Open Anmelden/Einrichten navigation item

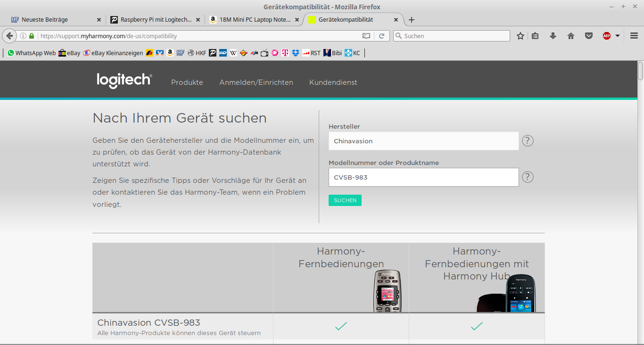click(x=256, y=82)
